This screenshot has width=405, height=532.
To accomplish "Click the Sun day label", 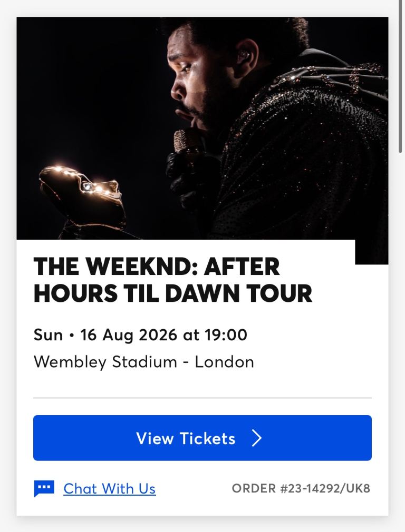I will 48,335.
